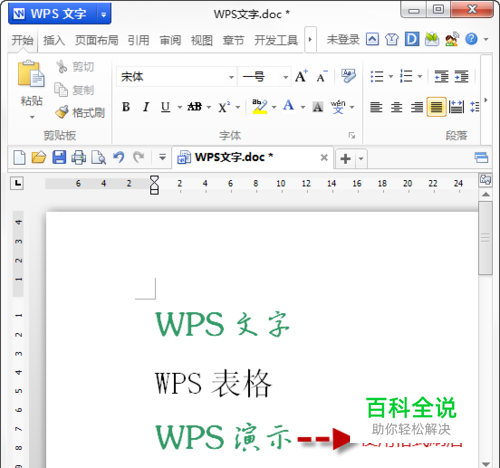Open WPS 文字 menu dropdown arrow
The height and width of the screenshot is (468, 500).
104,14
